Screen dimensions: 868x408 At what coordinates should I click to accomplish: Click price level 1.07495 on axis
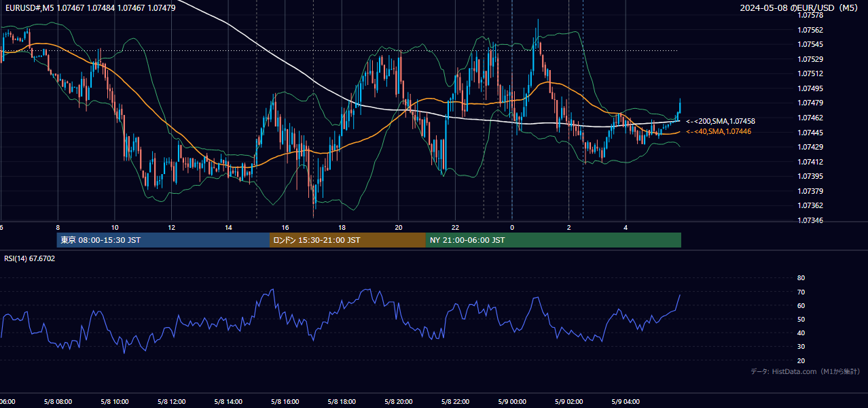tap(810, 88)
